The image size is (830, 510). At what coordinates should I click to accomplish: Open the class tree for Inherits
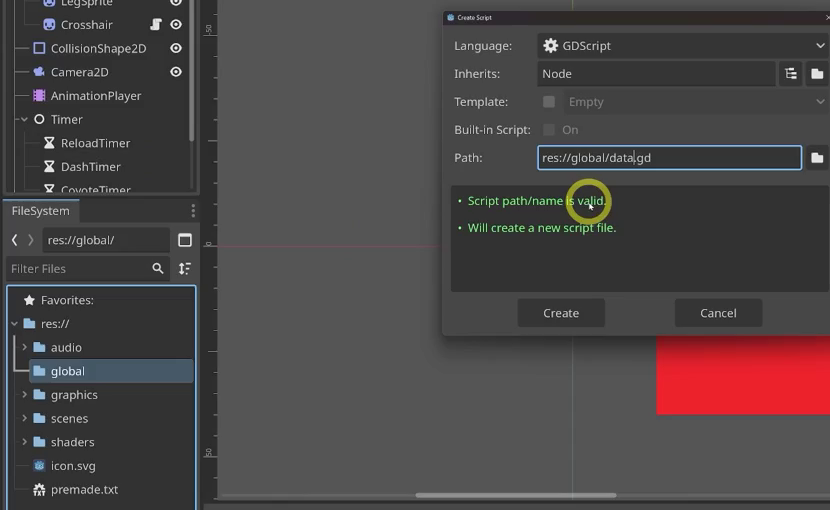[791, 74]
